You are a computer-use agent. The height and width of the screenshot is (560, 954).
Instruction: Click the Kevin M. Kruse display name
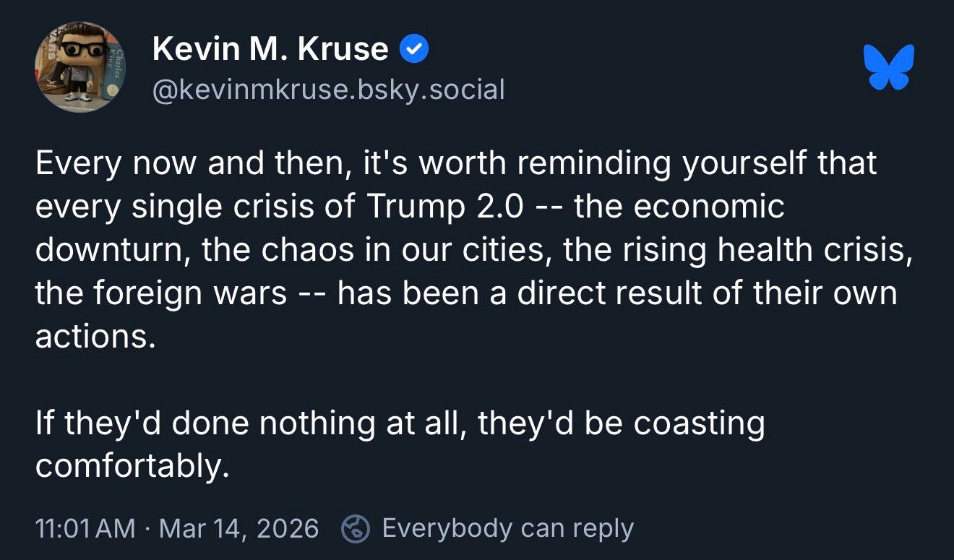[270, 49]
